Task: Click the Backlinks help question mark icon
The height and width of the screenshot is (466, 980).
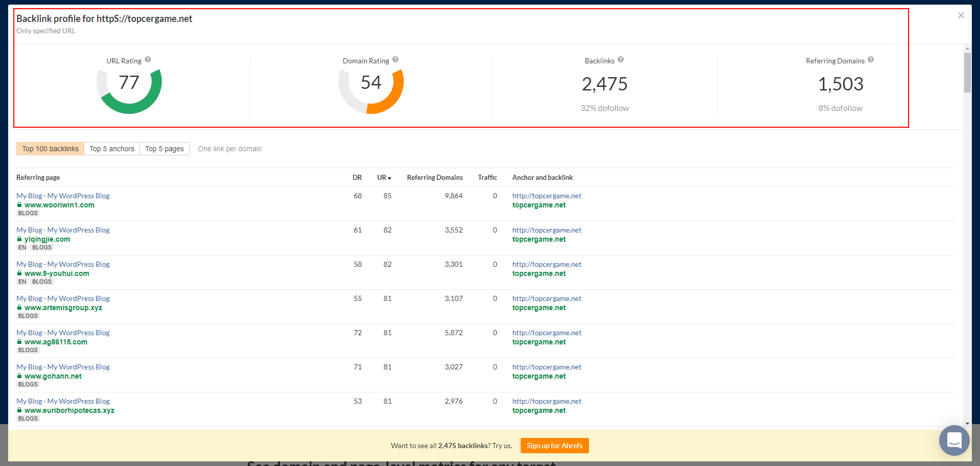Action: pyautogui.click(x=621, y=60)
